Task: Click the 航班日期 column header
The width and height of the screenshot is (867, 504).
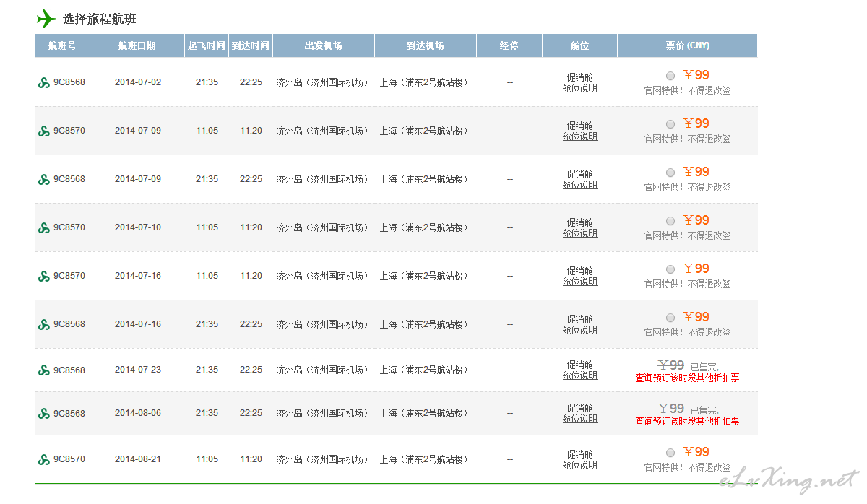Action: pos(137,45)
